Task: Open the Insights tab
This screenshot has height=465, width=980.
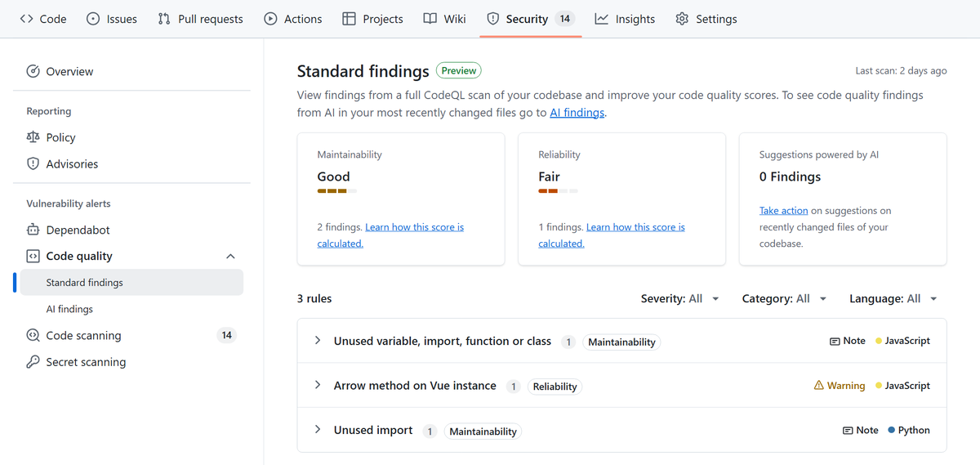Action: (x=625, y=19)
